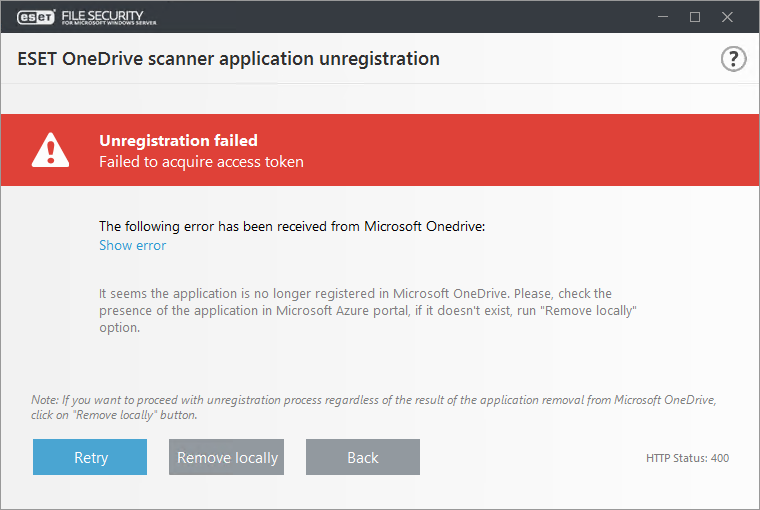760x510 pixels.
Task: Maximize the ESET File Security window
Action: coord(695,17)
